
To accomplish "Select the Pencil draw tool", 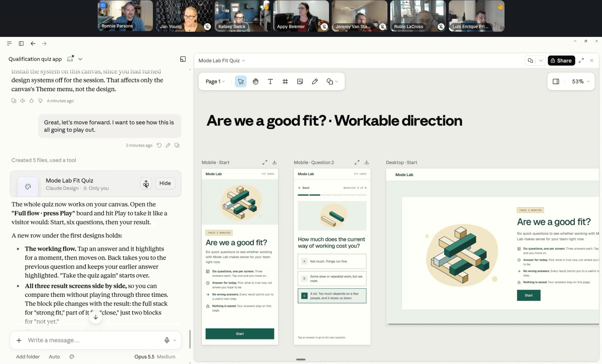I will point(315,81).
